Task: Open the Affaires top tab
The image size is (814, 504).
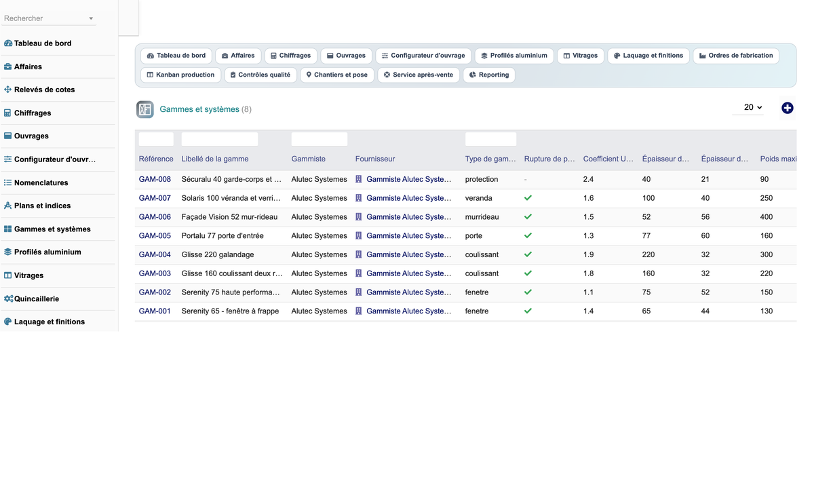Action: (x=238, y=56)
